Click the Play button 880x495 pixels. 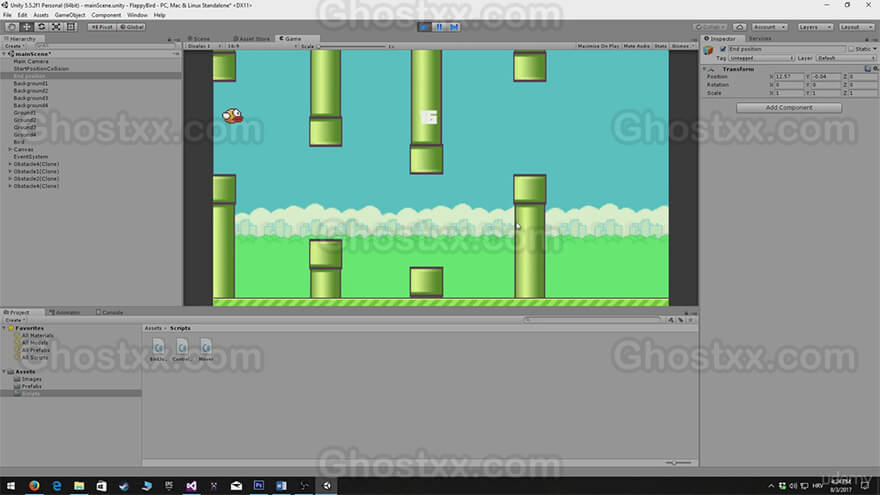[424, 27]
